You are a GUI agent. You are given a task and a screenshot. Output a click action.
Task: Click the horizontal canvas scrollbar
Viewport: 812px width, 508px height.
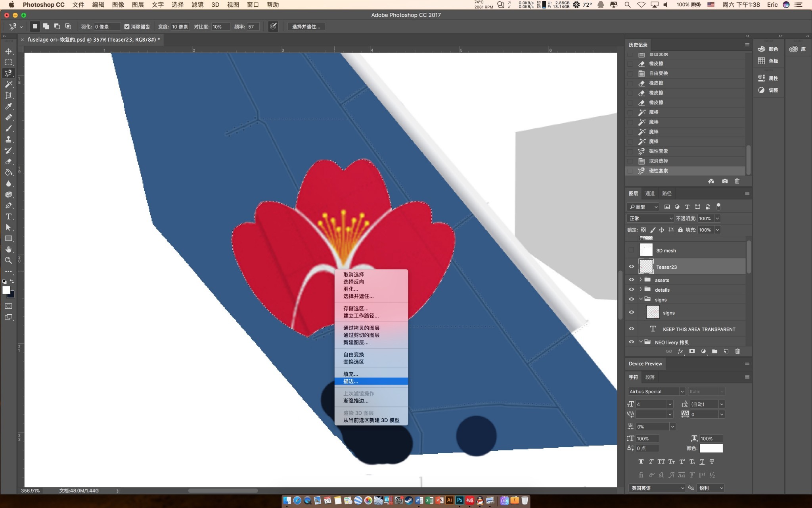(x=223, y=491)
